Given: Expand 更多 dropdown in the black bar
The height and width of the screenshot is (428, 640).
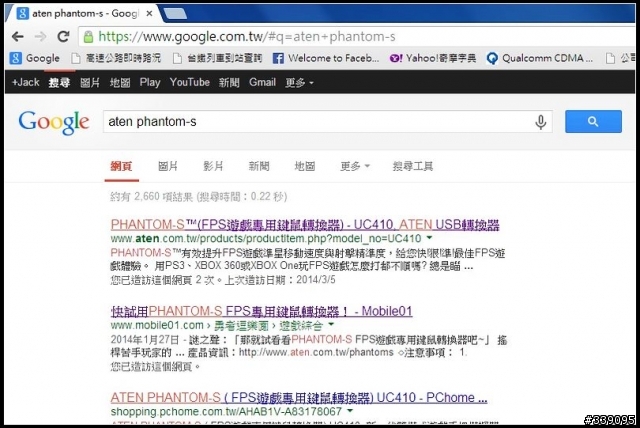Looking at the screenshot, I should point(299,83).
